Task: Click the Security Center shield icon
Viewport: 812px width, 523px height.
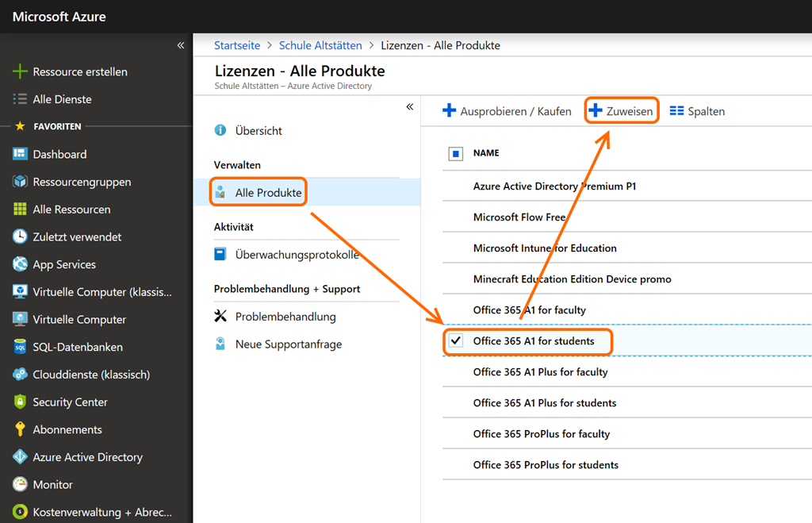Action: [20, 402]
